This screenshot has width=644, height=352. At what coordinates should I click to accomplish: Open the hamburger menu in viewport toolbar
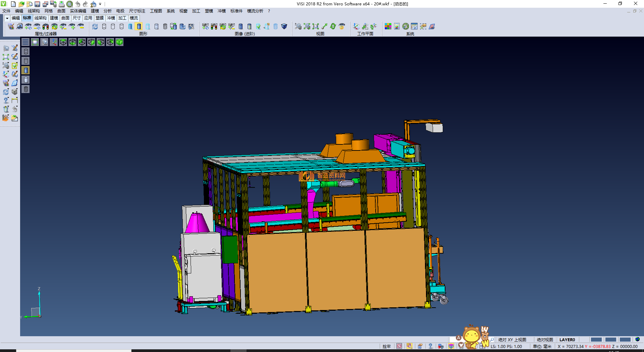click(25, 42)
